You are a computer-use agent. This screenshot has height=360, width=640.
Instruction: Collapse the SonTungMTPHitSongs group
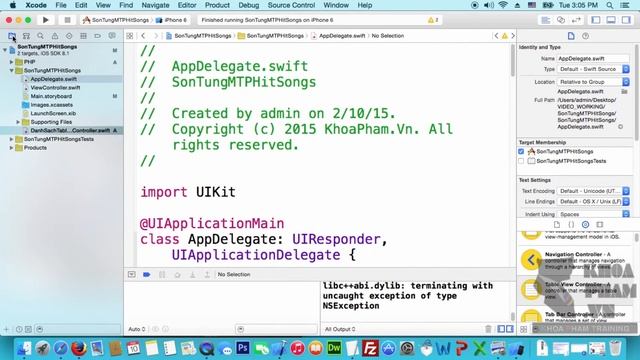pos(11,71)
